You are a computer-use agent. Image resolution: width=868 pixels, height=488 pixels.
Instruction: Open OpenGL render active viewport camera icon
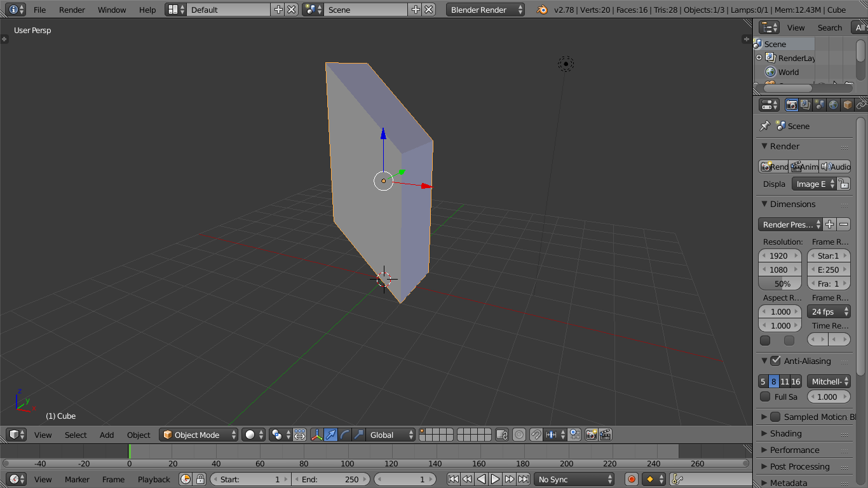click(590, 435)
